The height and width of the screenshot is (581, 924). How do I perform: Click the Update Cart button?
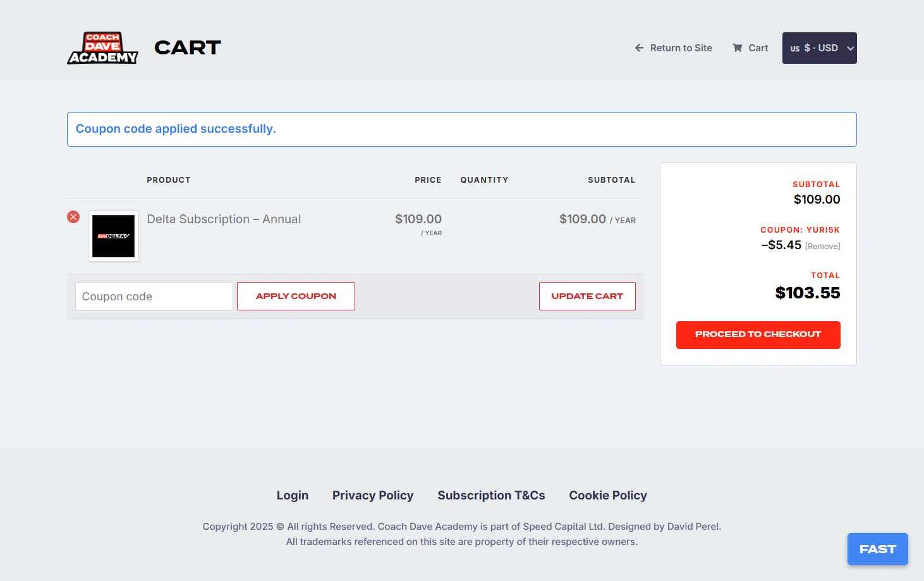pos(587,297)
